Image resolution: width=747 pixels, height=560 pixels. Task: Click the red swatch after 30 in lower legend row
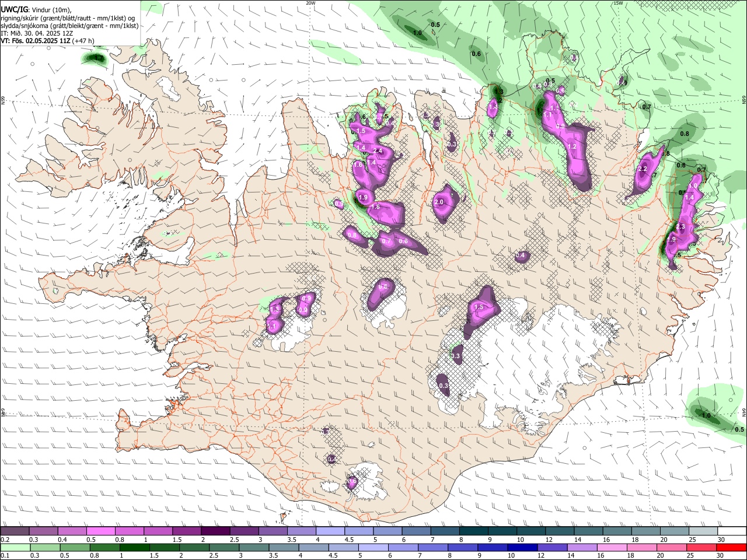pos(732,548)
